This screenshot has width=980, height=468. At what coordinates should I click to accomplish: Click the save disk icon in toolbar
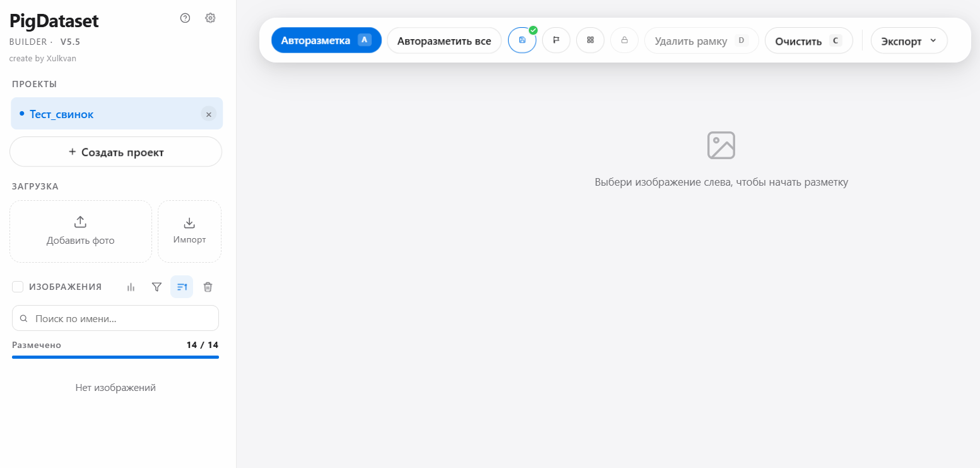(x=522, y=40)
